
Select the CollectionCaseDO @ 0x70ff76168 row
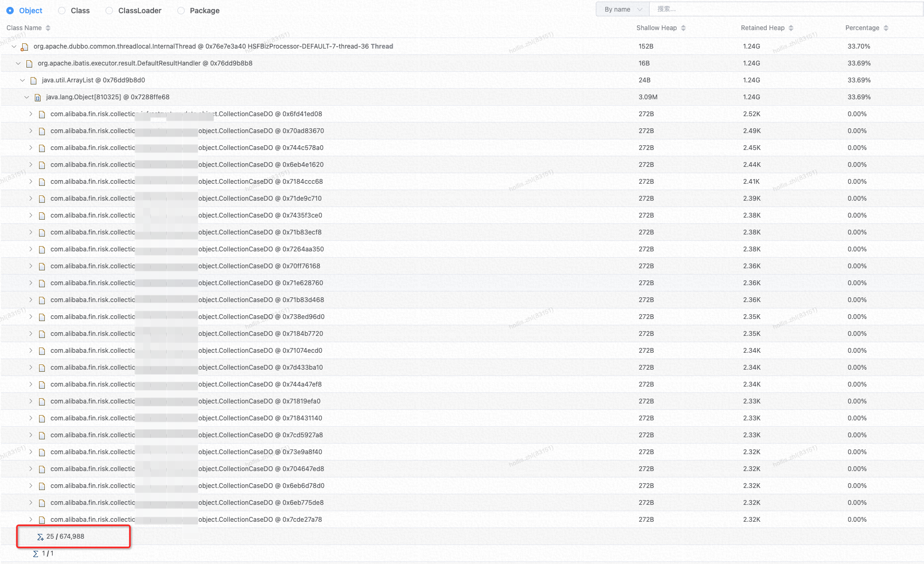264,266
